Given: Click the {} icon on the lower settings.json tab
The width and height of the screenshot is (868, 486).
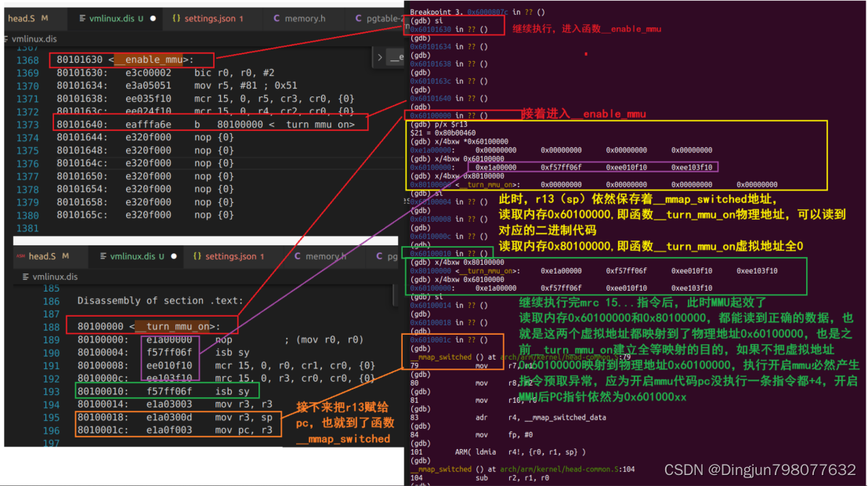Looking at the screenshot, I should 195,256.
